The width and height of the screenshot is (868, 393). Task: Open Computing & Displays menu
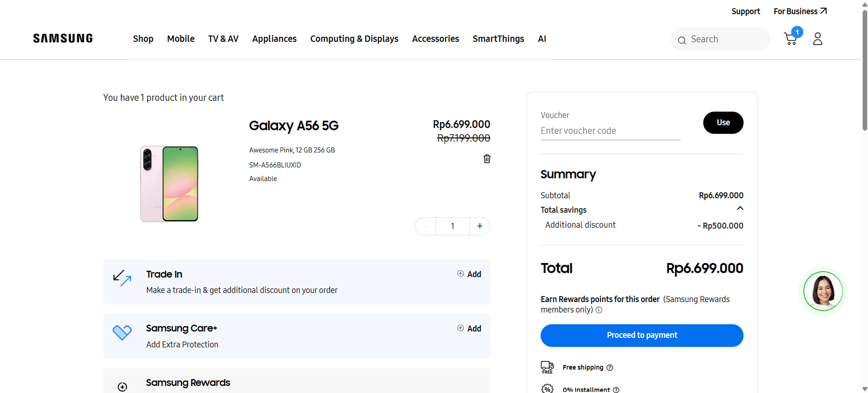point(354,39)
